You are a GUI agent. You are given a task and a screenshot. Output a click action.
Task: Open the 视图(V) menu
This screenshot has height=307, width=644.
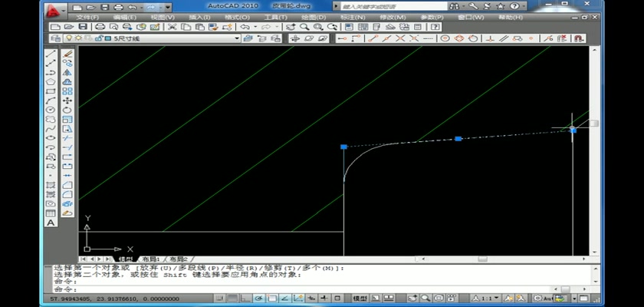pyautogui.click(x=163, y=17)
